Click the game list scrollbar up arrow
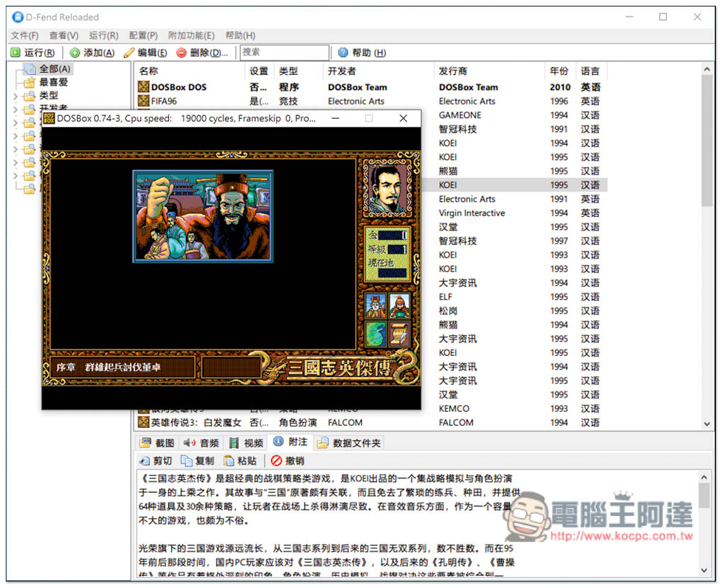This screenshot has height=588, width=721. click(x=707, y=69)
